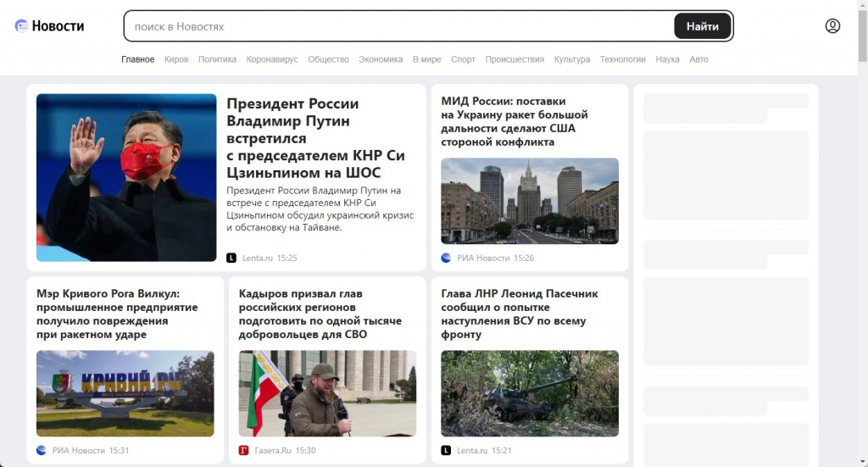Viewport: 868px width, 467px height.
Task: Click the Yandex Novosti logo icon
Action: 21,26
